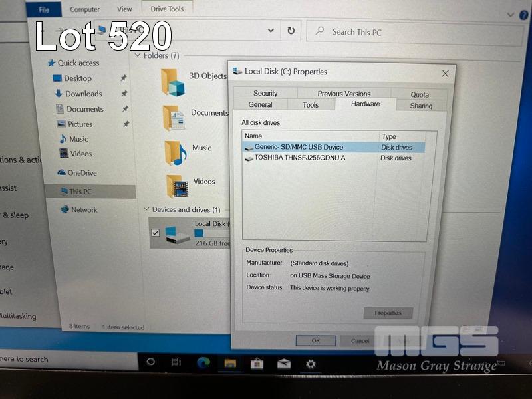Screen dimensions: 532x399
Task: Click the Properties button for the device
Action: 388,313
